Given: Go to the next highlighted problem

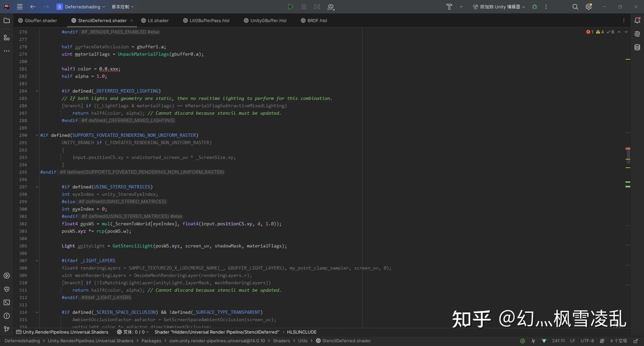Looking at the screenshot, I should pyautogui.click(x=626, y=32).
